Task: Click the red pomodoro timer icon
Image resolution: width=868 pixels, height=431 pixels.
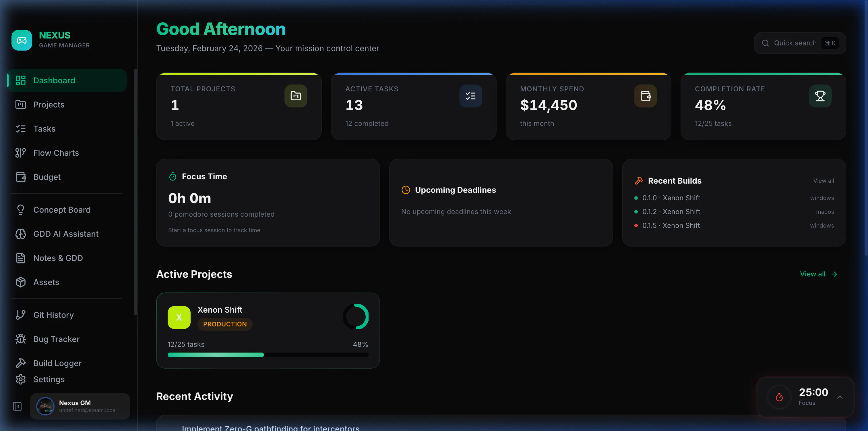Action: (x=779, y=397)
